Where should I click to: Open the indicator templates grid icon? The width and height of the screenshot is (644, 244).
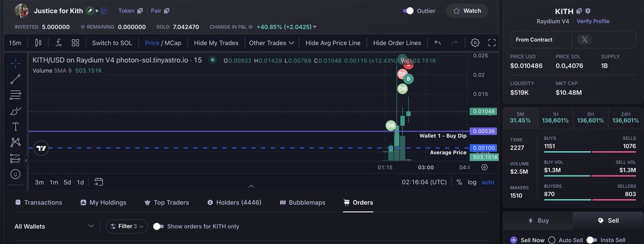[x=75, y=43]
